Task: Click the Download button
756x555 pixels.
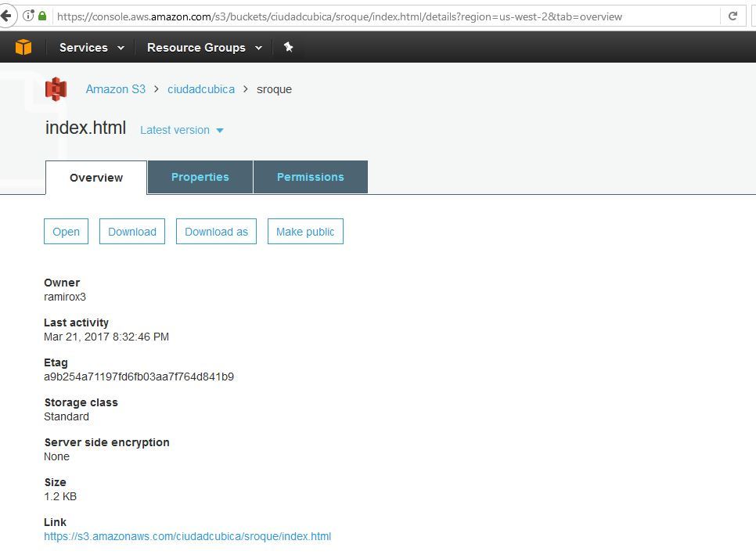Action: pyautogui.click(x=132, y=232)
